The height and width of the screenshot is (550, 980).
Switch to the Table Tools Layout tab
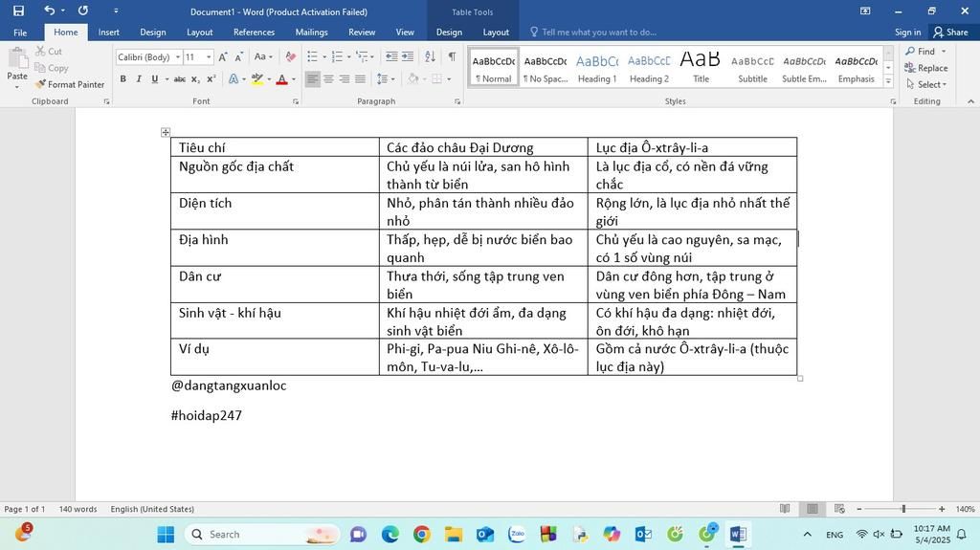(496, 33)
